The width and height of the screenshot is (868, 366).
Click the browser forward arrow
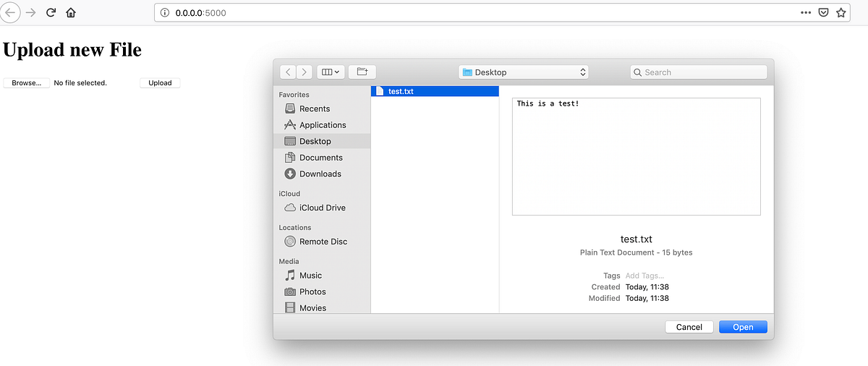(x=30, y=12)
